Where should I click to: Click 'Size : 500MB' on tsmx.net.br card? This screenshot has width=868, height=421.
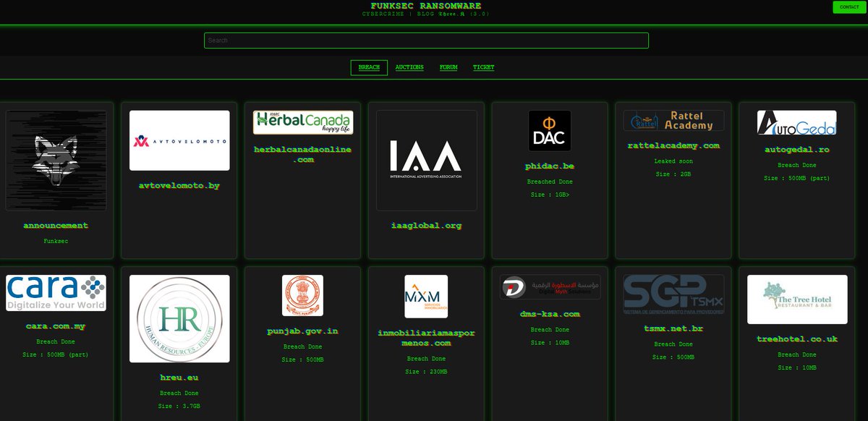(x=673, y=357)
